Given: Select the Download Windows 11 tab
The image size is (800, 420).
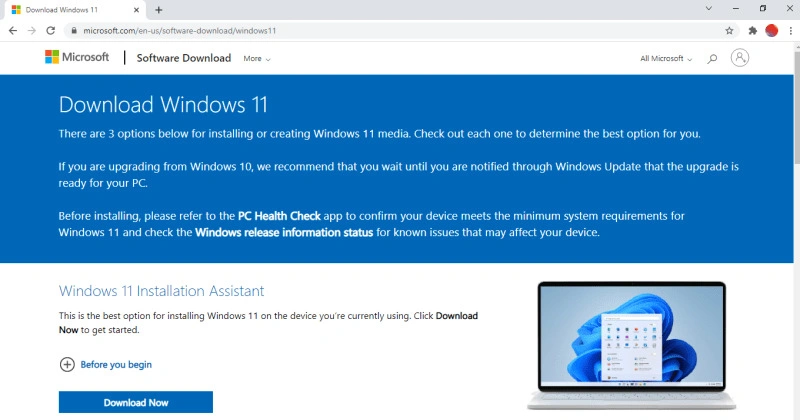Looking at the screenshot, I should coord(74,10).
